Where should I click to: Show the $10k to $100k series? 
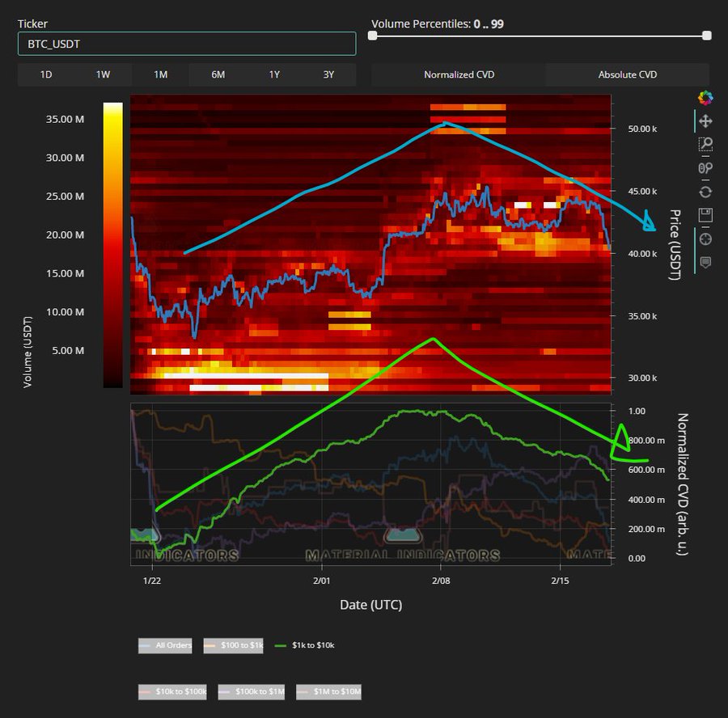tap(172, 691)
